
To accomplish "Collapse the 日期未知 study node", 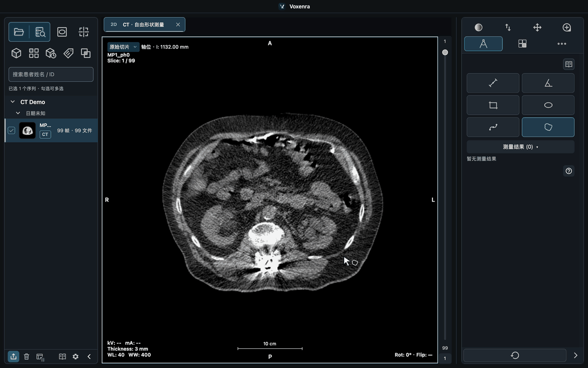I will (x=18, y=113).
